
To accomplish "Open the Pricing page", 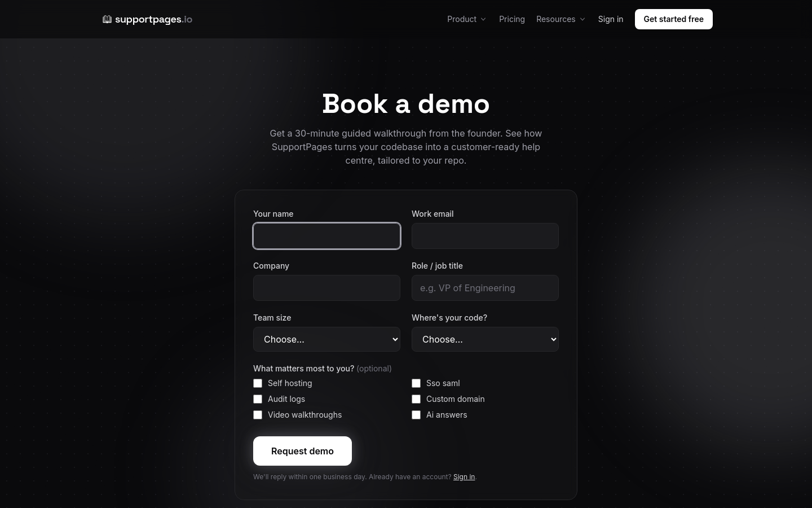I will (x=512, y=19).
